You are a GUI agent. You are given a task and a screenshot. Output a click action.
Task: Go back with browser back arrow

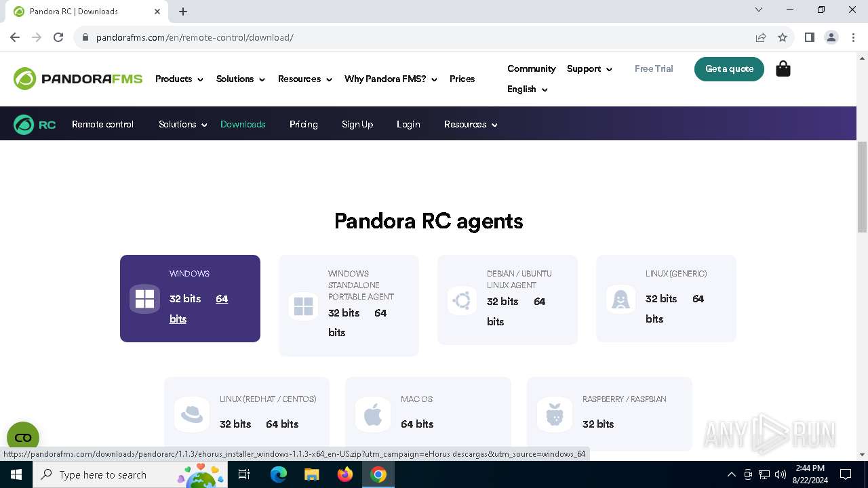coord(15,37)
